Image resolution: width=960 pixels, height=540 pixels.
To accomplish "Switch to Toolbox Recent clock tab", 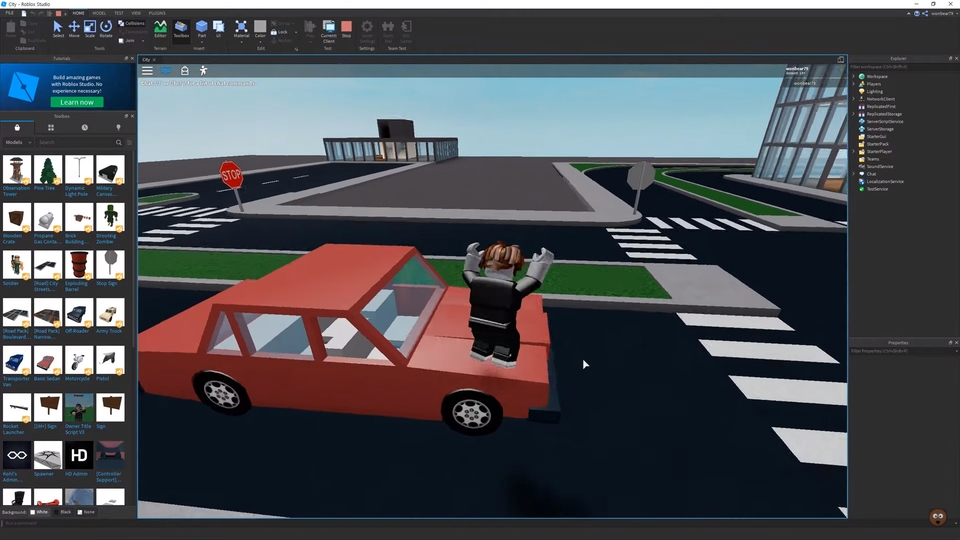I will [x=84, y=127].
